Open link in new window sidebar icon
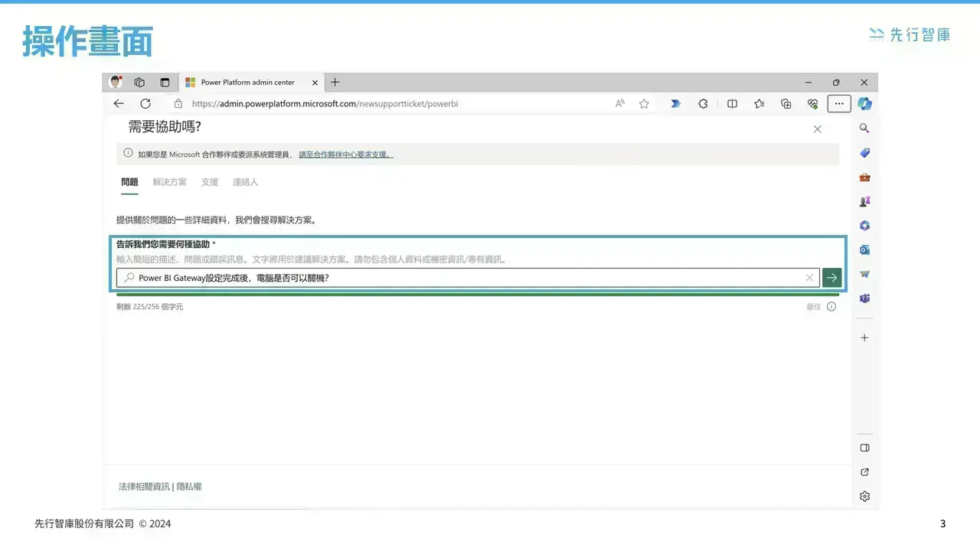Image resolution: width=980 pixels, height=551 pixels. tap(864, 472)
